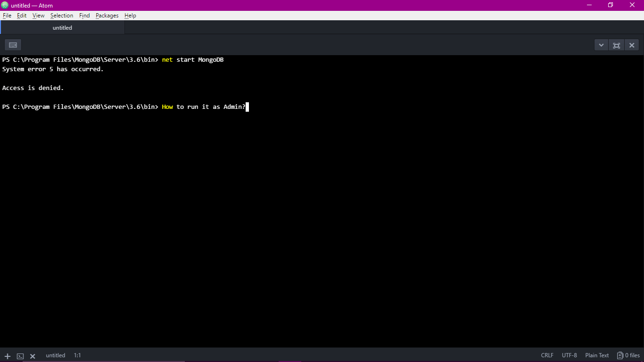Change the CRLF line ending setting
This screenshot has width=644, height=362.
click(547, 355)
